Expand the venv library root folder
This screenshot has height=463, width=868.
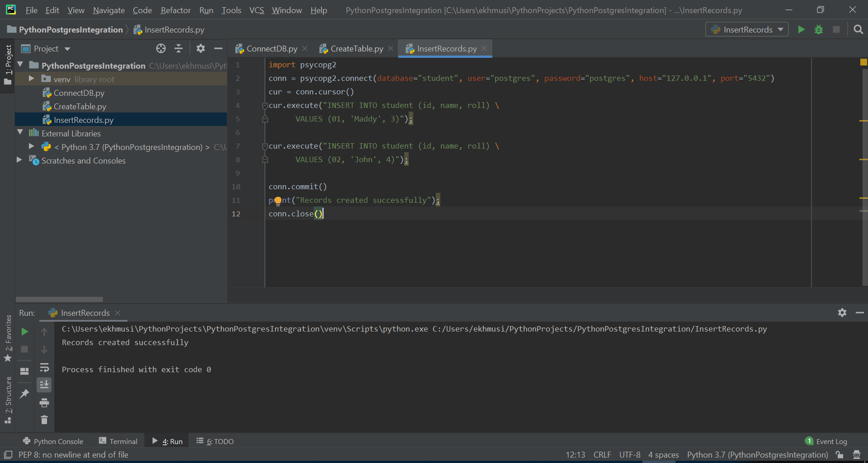(31, 79)
